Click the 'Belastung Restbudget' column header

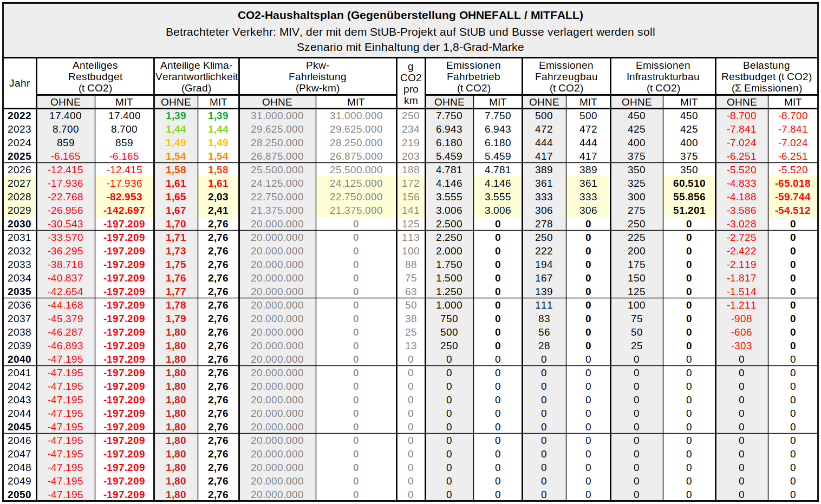click(x=766, y=77)
